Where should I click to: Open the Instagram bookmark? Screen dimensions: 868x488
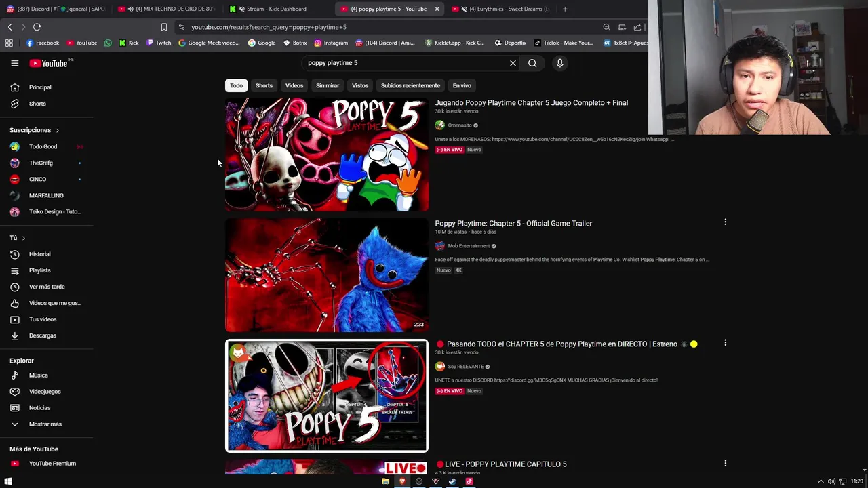(x=331, y=43)
